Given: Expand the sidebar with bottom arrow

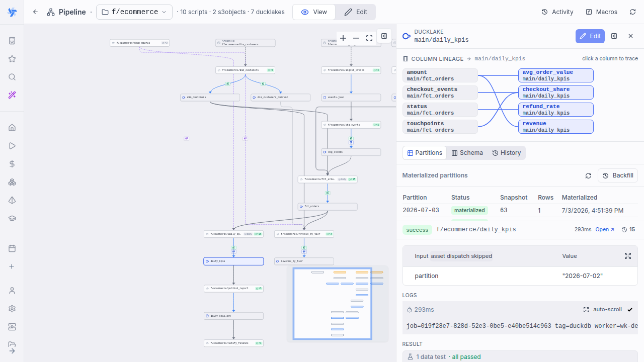Looking at the screenshot, I should tap(12, 351).
